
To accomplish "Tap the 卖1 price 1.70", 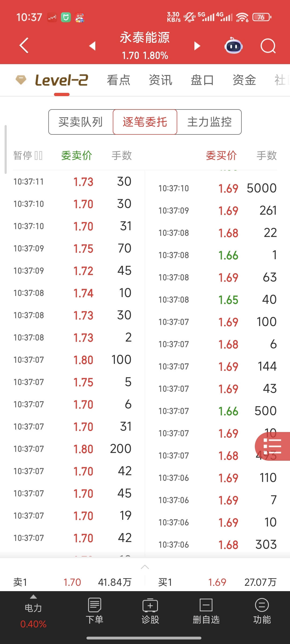I will [x=72, y=582].
